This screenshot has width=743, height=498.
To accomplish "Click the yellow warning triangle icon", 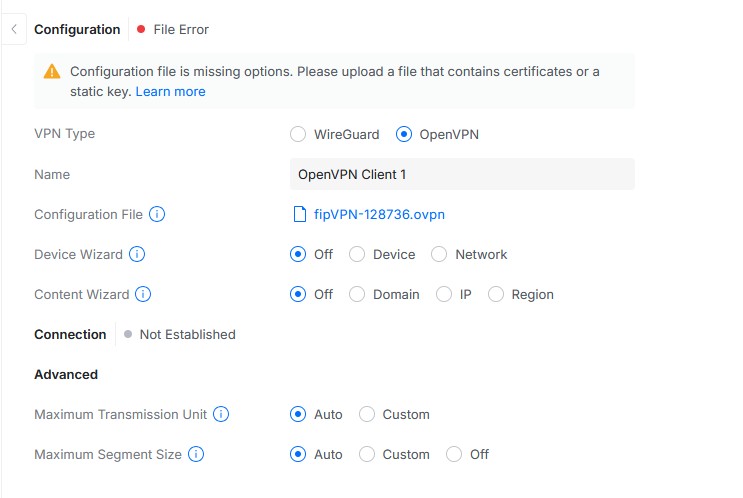I will (x=52, y=72).
